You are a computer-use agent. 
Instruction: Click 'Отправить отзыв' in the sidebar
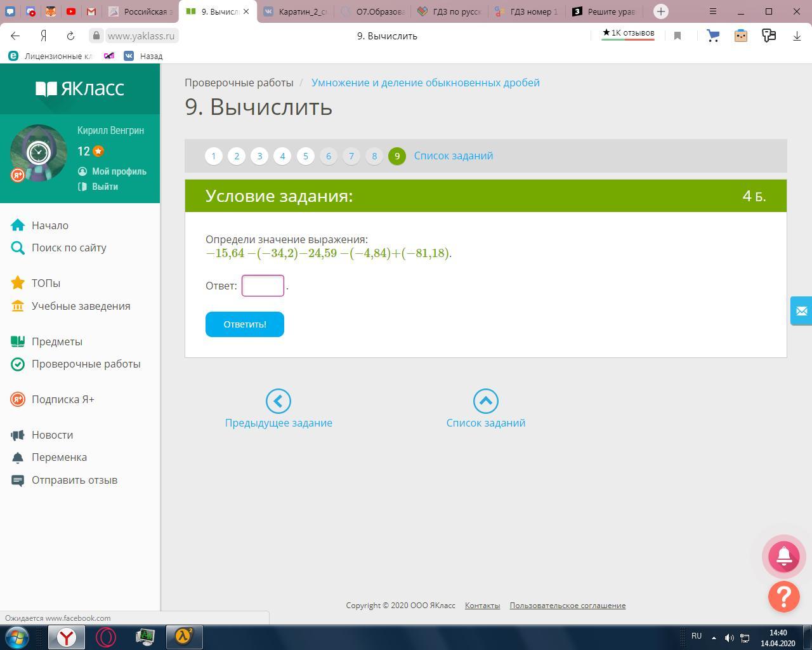[x=64, y=480]
